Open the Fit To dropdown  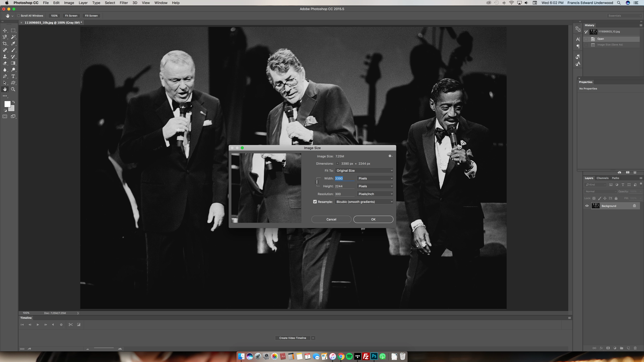point(364,171)
